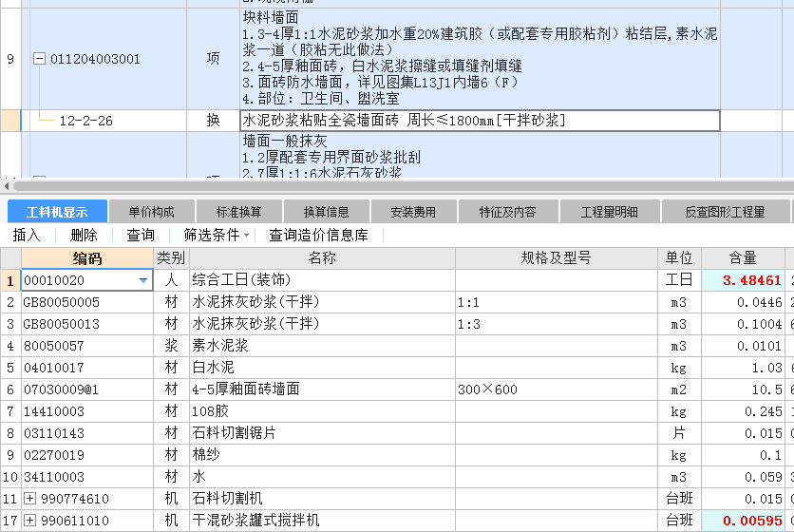
Task: Click the name cell 石料切割机
Action: pos(322,499)
